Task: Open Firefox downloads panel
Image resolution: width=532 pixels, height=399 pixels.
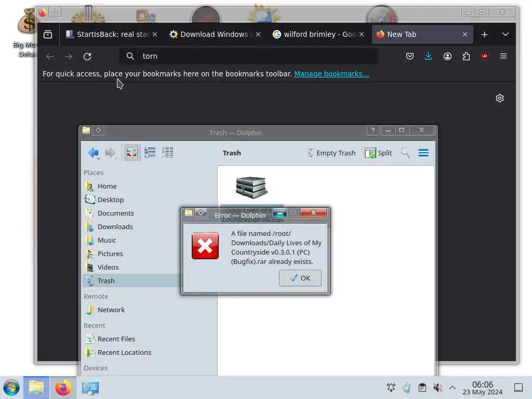Action: 428,56
